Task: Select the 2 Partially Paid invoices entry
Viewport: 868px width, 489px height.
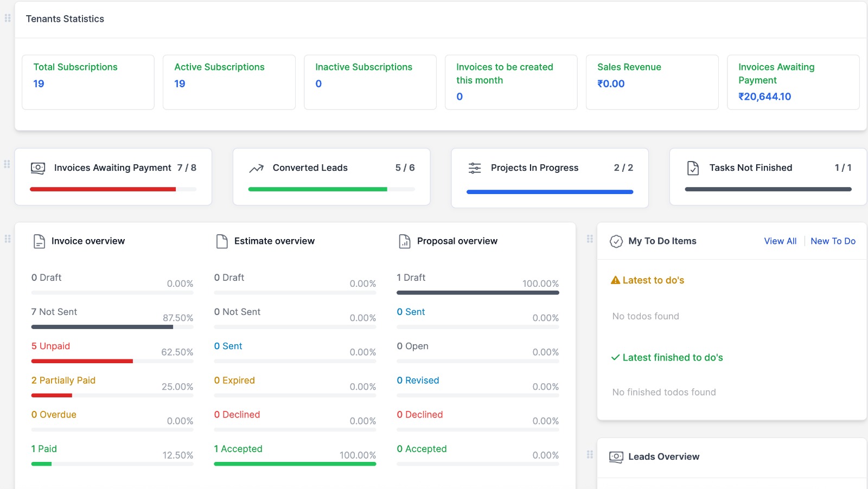Action: coord(63,380)
